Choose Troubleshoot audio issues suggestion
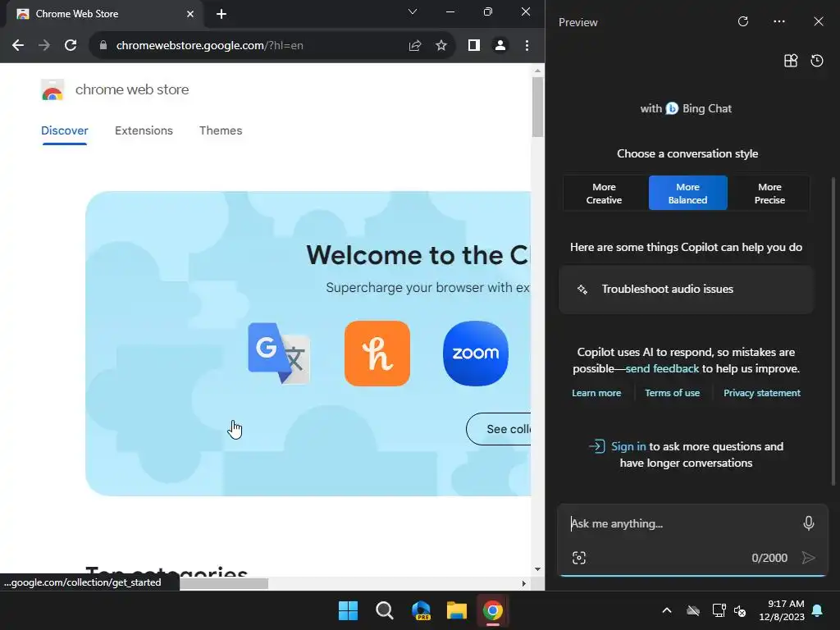Viewport: 840px width, 630px height. point(686,290)
